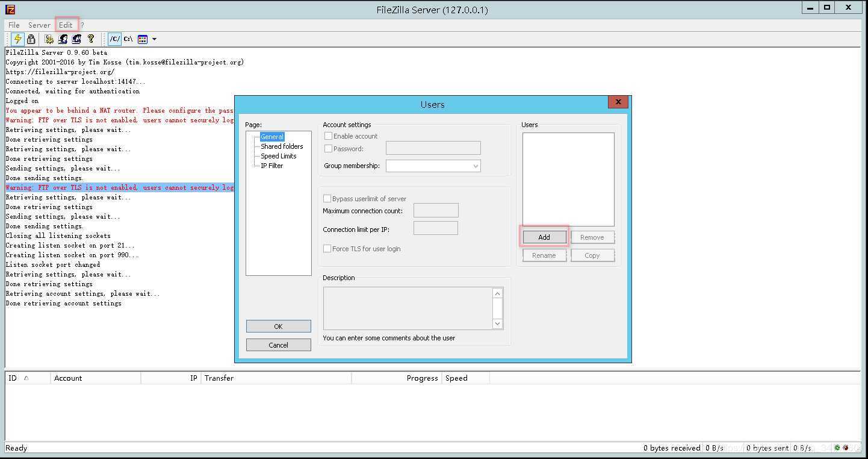Select the General page in the tree
Screen dimensions: 868x459
(272, 137)
